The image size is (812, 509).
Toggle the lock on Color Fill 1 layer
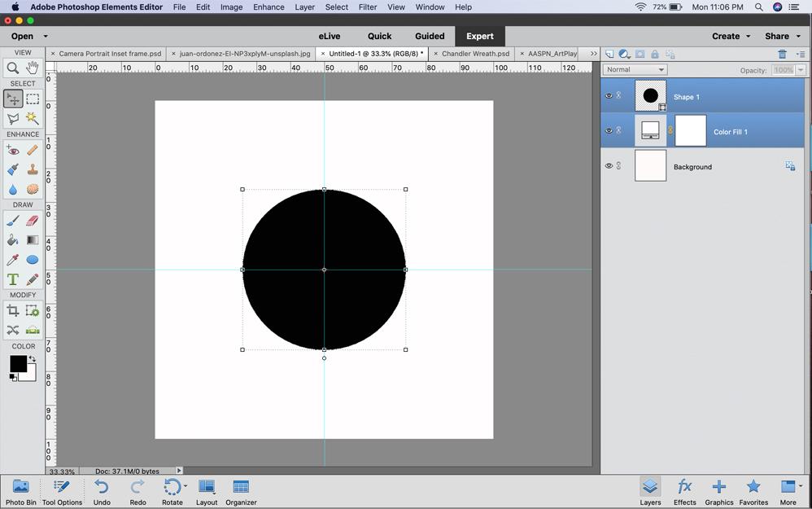click(618, 130)
